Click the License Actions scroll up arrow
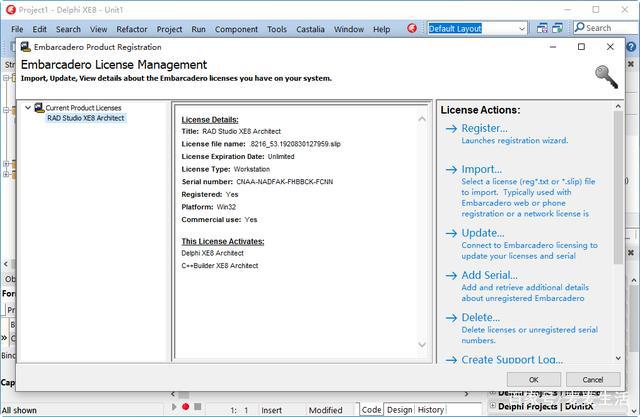This screenshot has width=640, height=417. click(x=618, y=106)
